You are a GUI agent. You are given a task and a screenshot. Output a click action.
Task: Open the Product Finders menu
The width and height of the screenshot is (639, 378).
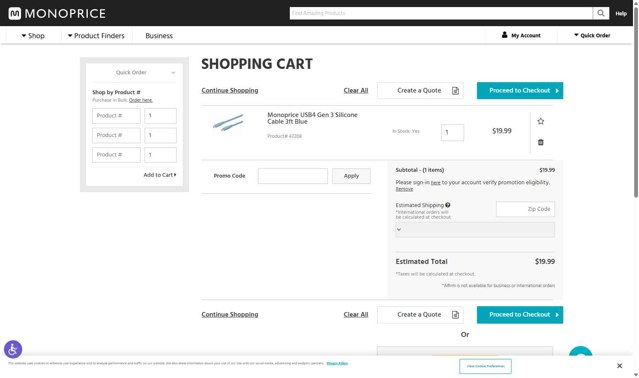click(96, 36)
